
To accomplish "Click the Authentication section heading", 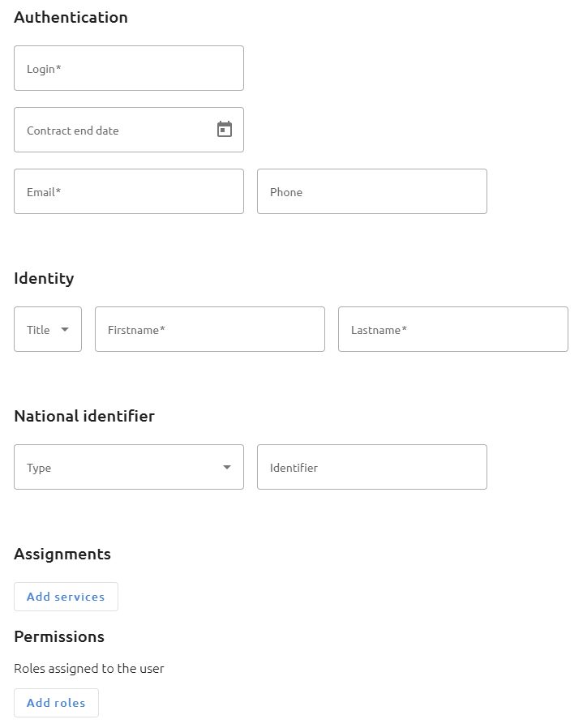I will [x=71, y=18].
